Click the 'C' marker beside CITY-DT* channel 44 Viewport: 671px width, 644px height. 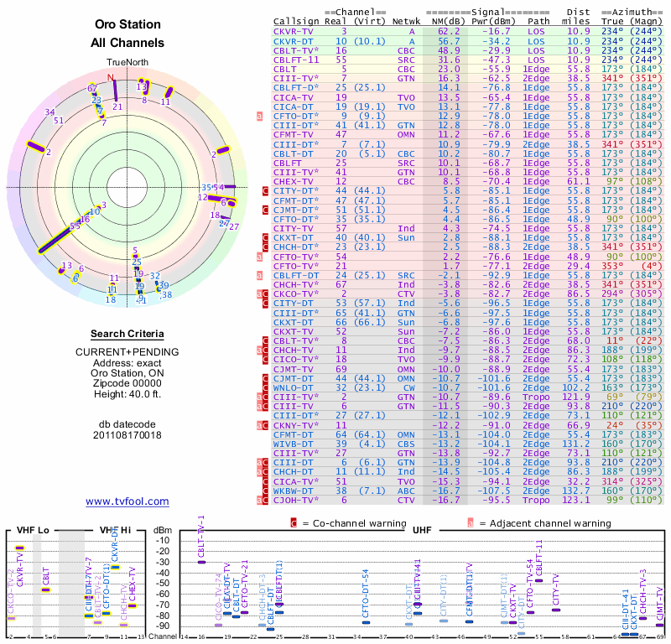[x=265, y=191]
